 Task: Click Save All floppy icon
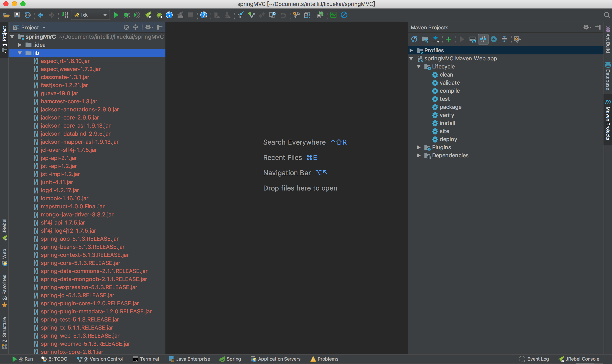(x=17, y=15)
